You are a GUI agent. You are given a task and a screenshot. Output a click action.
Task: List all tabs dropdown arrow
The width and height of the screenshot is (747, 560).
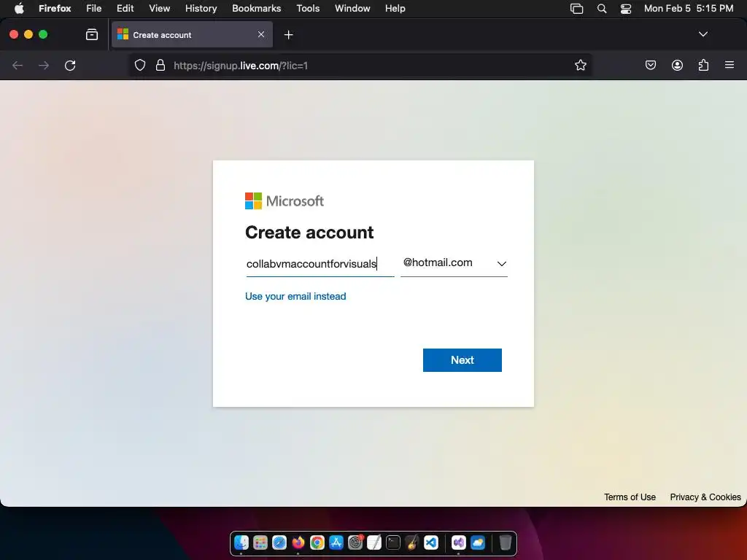coord(703,34)
